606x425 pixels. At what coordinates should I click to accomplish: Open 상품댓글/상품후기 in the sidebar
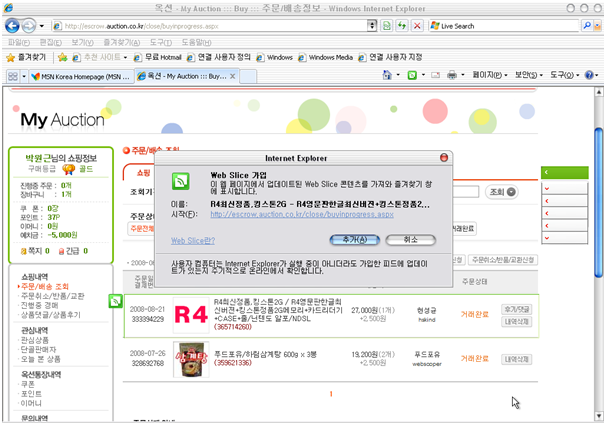click(x=51, y=314)
